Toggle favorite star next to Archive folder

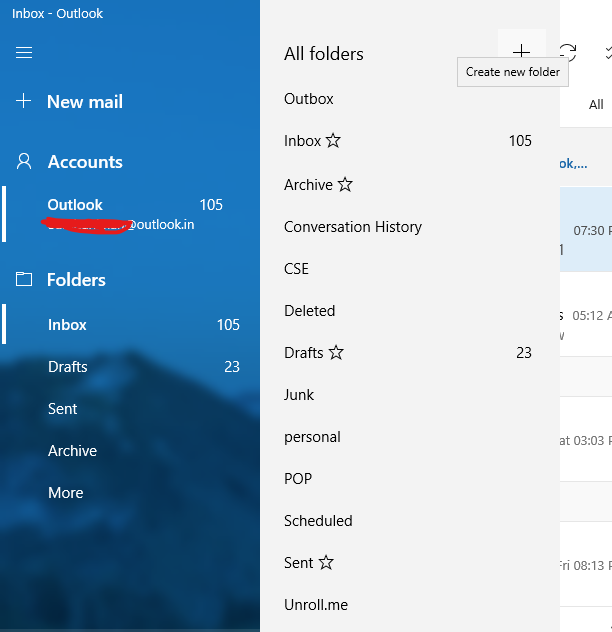[x=345, y=185]
